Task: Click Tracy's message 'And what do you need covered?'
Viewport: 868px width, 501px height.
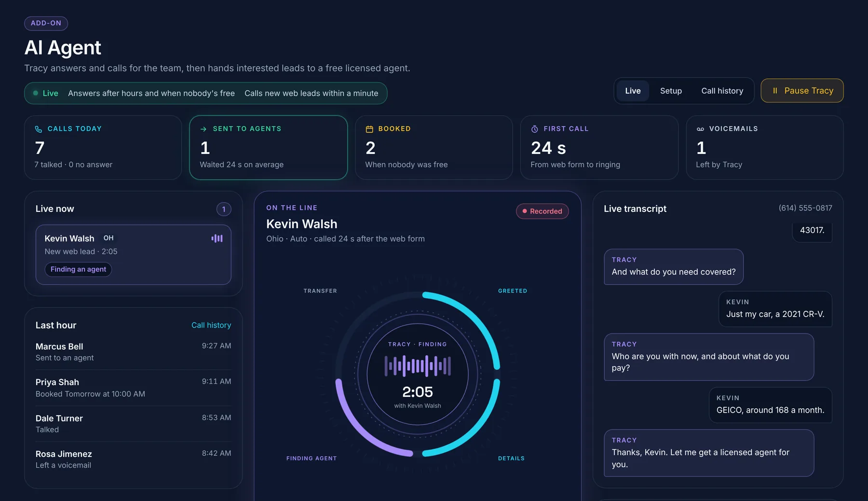Action: click(674, 267)
